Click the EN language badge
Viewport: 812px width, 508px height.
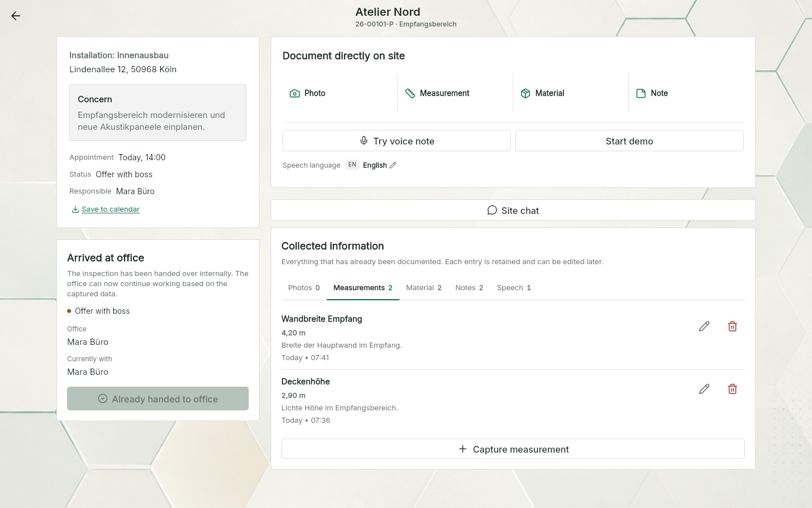pos(352,165)
